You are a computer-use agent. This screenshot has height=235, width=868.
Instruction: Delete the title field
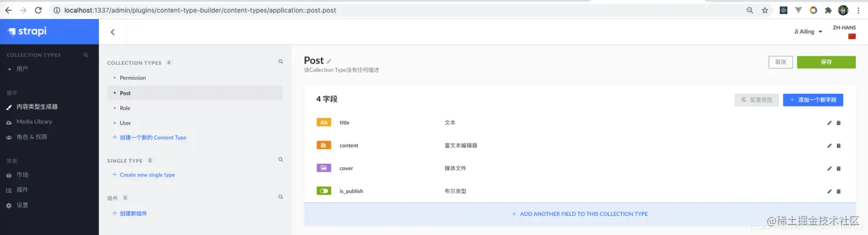[x=839, y=123]
